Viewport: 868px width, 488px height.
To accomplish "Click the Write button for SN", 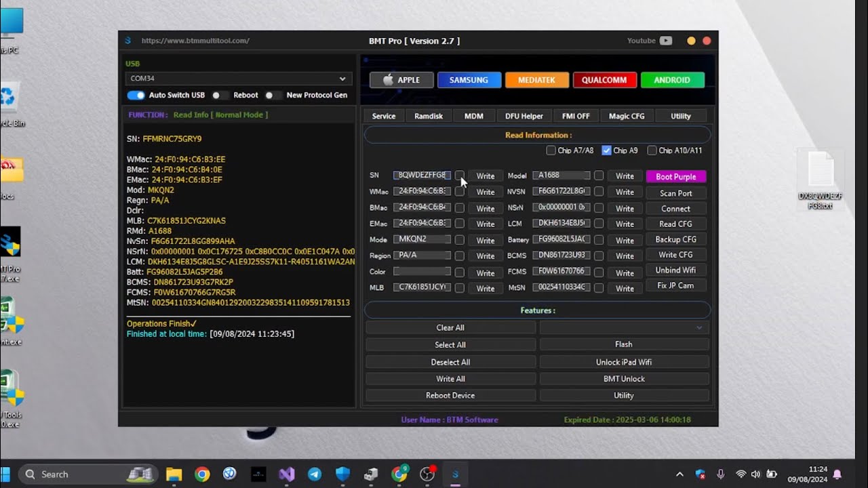I will 486,176.
